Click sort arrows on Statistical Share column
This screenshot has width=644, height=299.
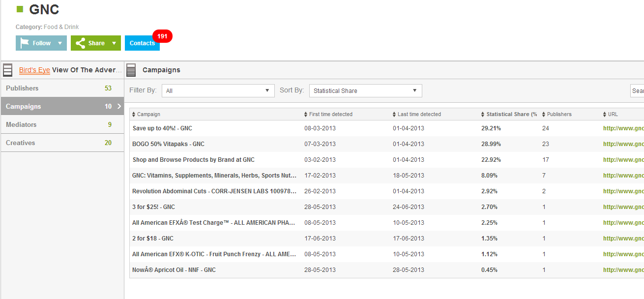click(x=483, y=114)
